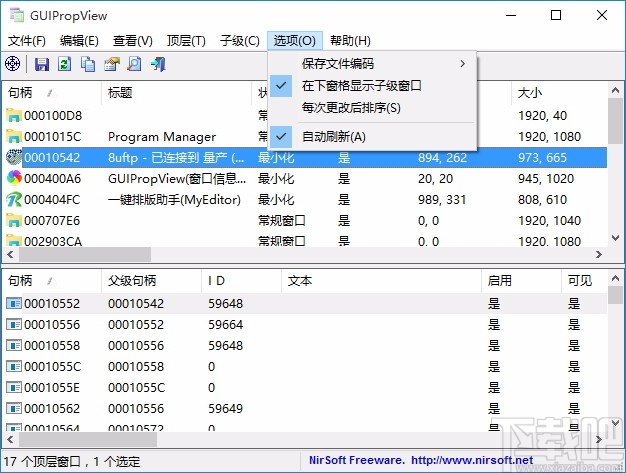Click child window icon of row 00010552

(x=14, y=303)
